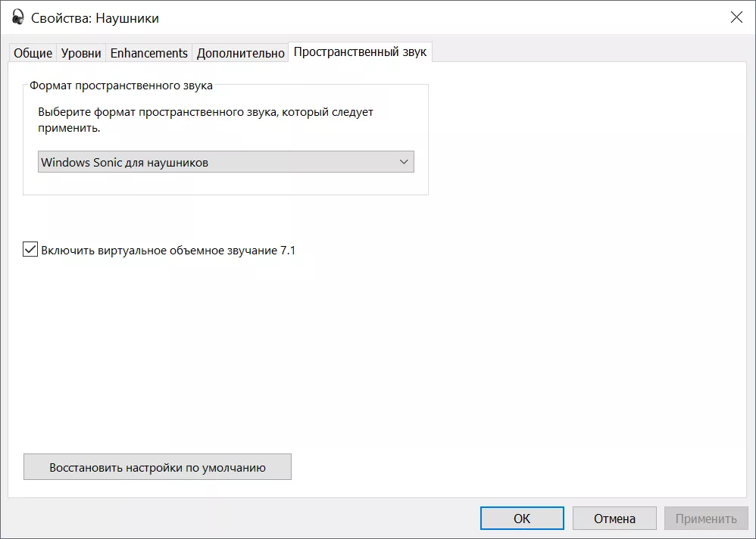Click the Отмена button

click(x=614, y=518)
